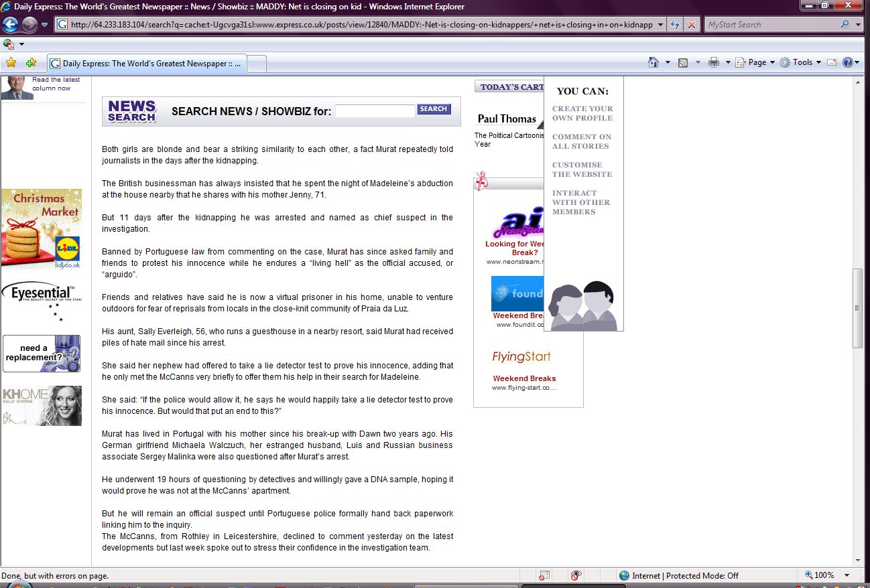This screenshot has width=870, height=588.
Task: Open the Favorites Center star icon
Action: [x=11, y=63]
